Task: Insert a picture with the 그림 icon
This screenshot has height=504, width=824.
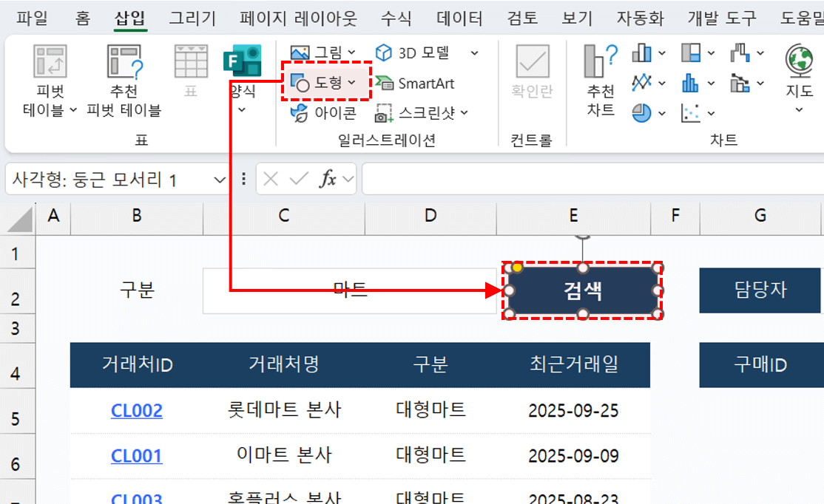Action: [x=316, y=53]
